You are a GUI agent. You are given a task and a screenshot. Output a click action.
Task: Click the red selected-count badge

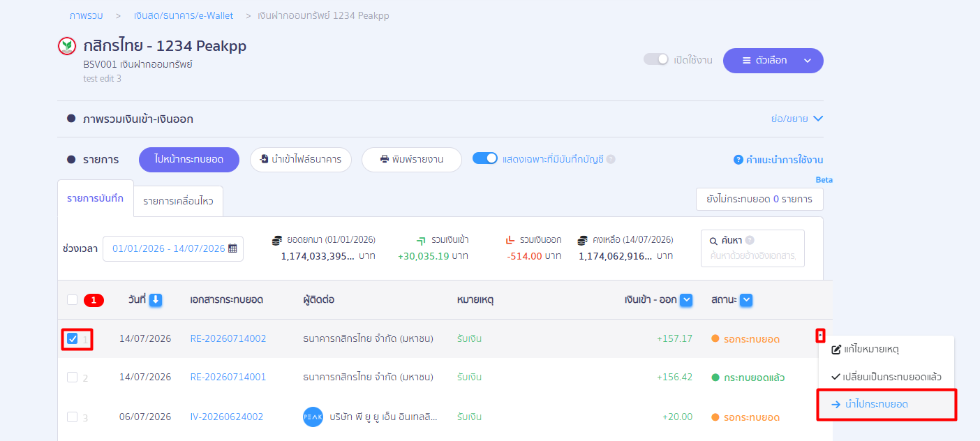94,300
